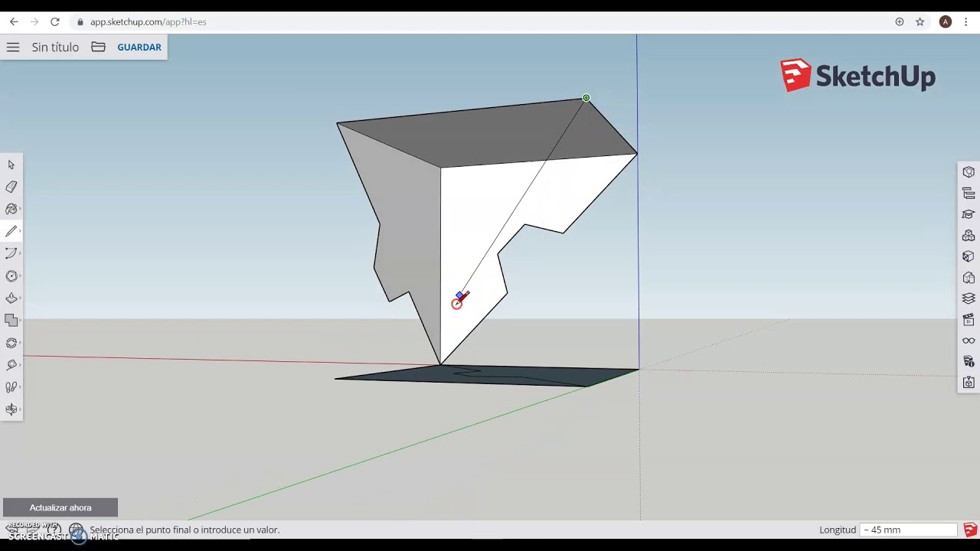Select the Eraser tool
The height and width of the screenshot is (551, 980).
[x=11, y=187]
